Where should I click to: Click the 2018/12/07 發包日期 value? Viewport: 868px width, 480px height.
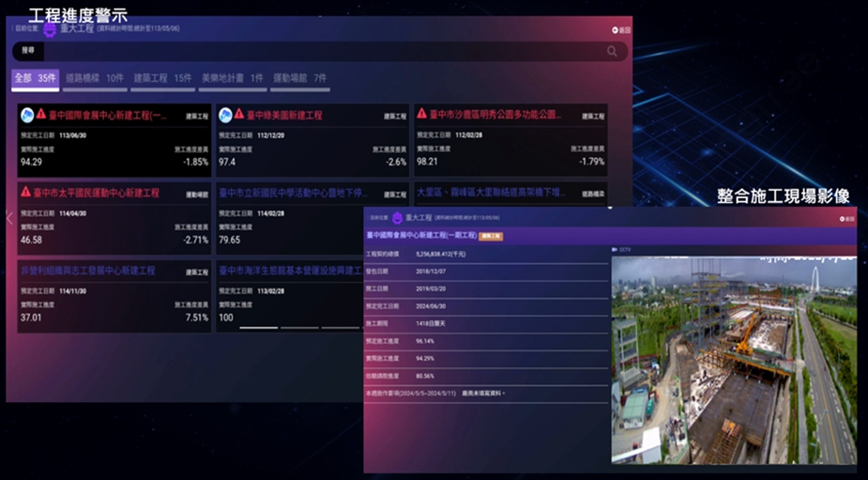pyautogui.click(x=431, y=271)
